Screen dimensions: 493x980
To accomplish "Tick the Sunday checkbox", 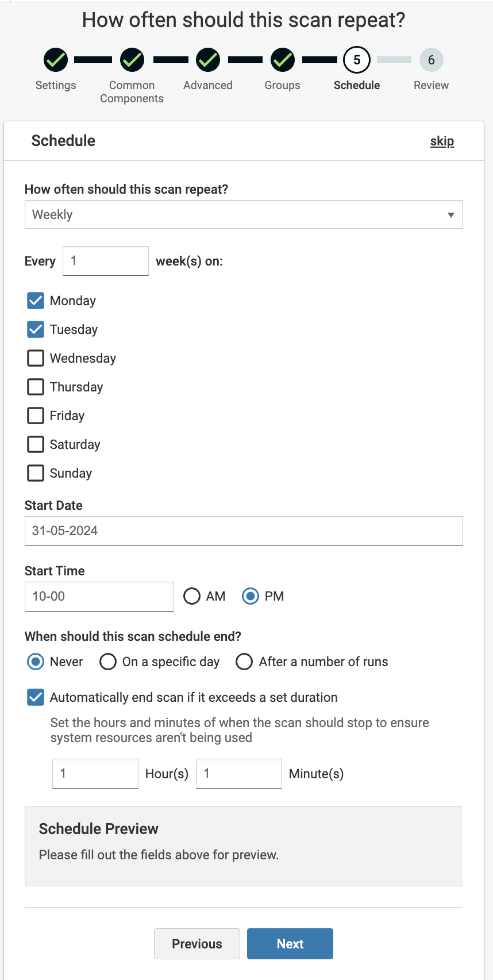I will coord(36,473).
